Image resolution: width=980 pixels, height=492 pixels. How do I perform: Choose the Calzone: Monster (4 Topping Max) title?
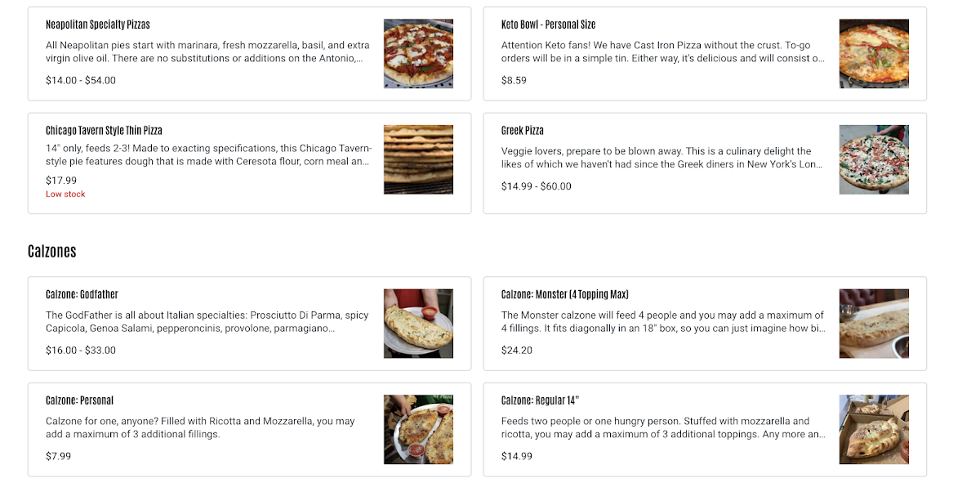[x=564, y=294]
